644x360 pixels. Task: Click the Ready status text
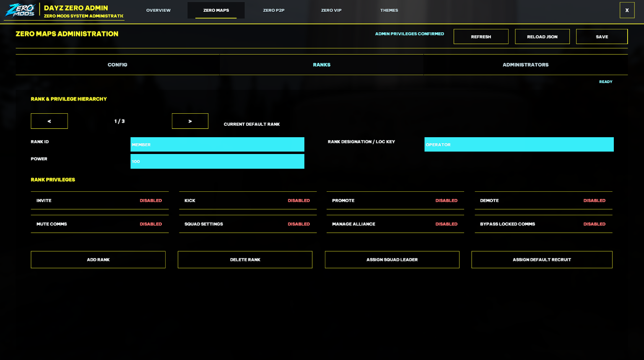click(x=606, y=82)
